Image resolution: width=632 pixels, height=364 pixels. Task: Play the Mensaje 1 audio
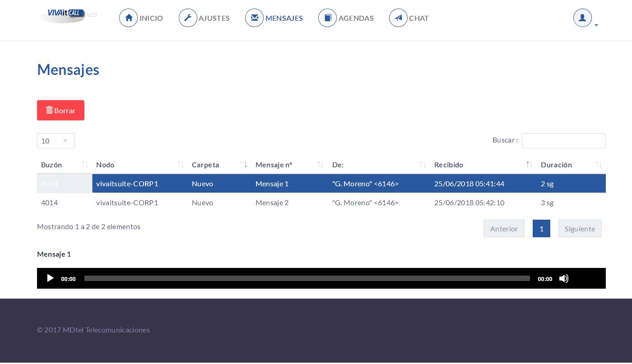[x=50, y=278]
